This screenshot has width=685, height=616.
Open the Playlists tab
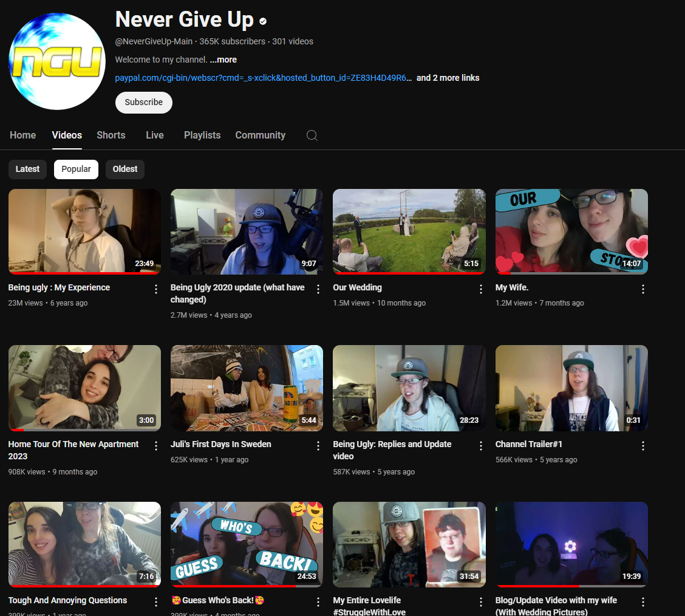click(x=202, y=135)
